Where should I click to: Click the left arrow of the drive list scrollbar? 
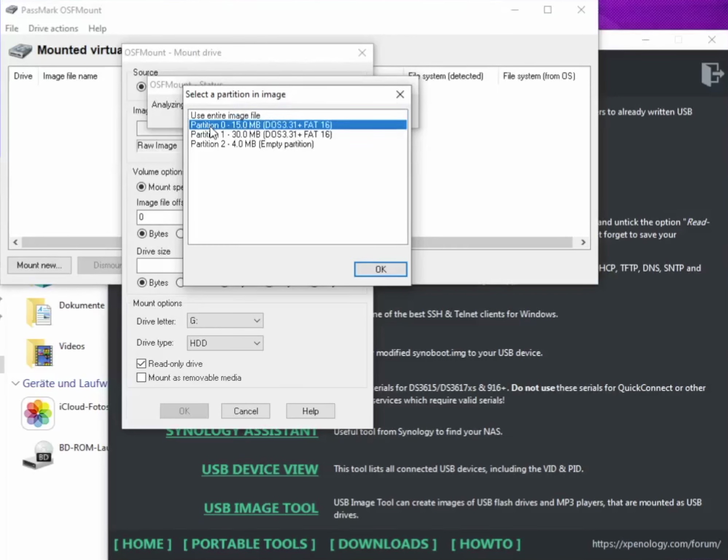[15, 242]
